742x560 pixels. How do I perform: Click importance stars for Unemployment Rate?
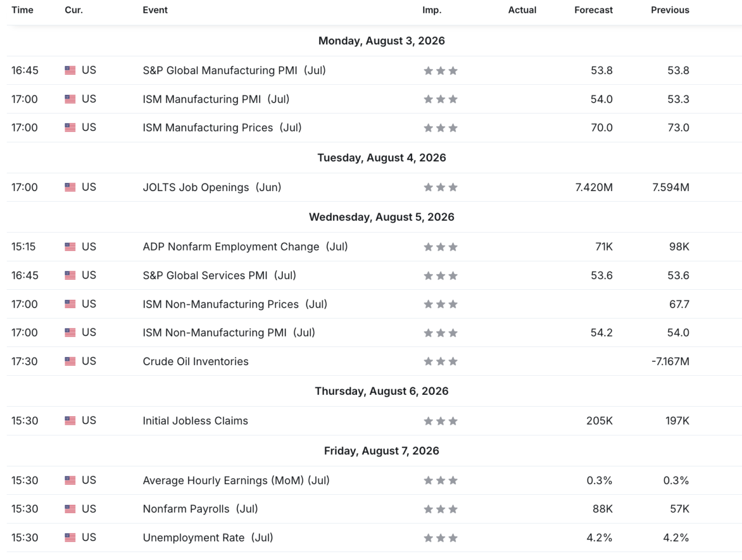click(441, 538)
